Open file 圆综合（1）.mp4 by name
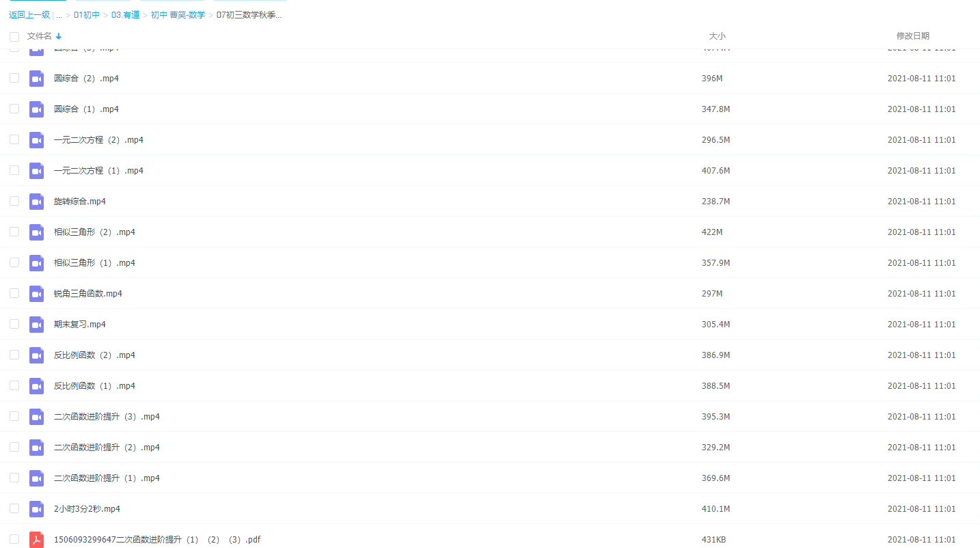Screen dimensions: 980x548 [x=86, y=109]
